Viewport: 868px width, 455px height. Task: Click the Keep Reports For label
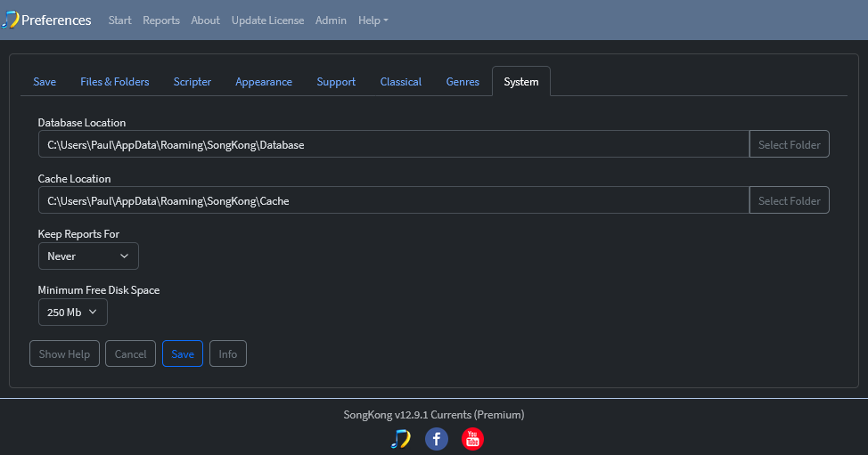pos(78,234)
